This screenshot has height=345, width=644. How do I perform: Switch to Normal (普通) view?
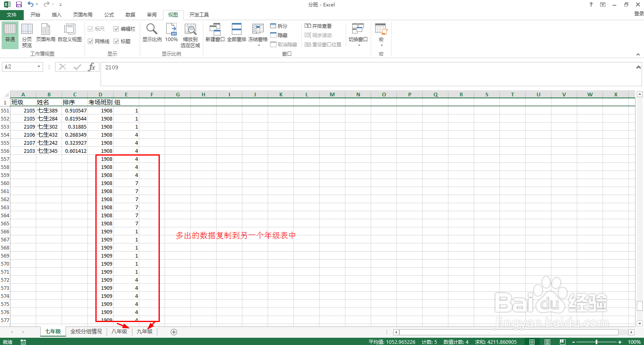pyautogui.click(x=10, y=35)
